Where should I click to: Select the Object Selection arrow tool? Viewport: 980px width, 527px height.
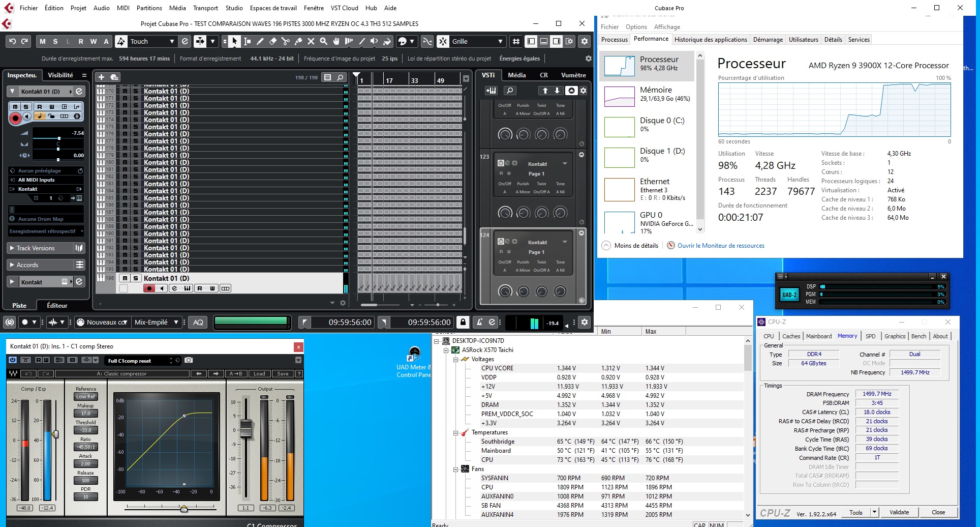pyautogui.click(x=234, y=41)
